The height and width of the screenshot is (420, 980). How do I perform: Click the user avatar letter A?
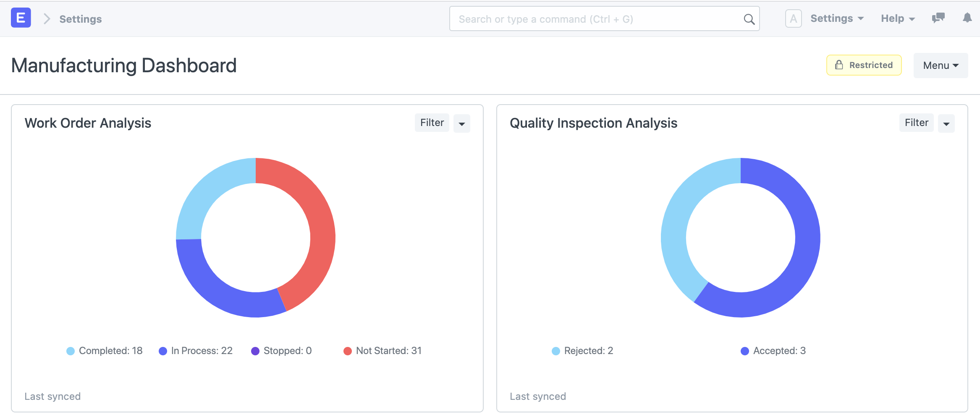click(793, 18)
